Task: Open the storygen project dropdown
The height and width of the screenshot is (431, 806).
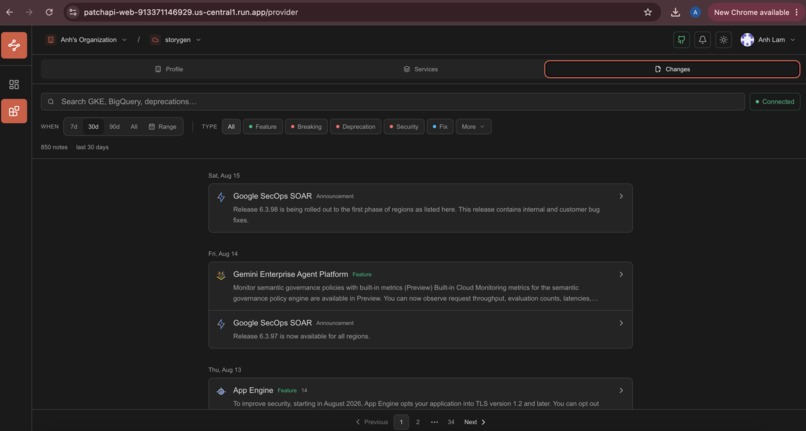Action: (177, 40)
